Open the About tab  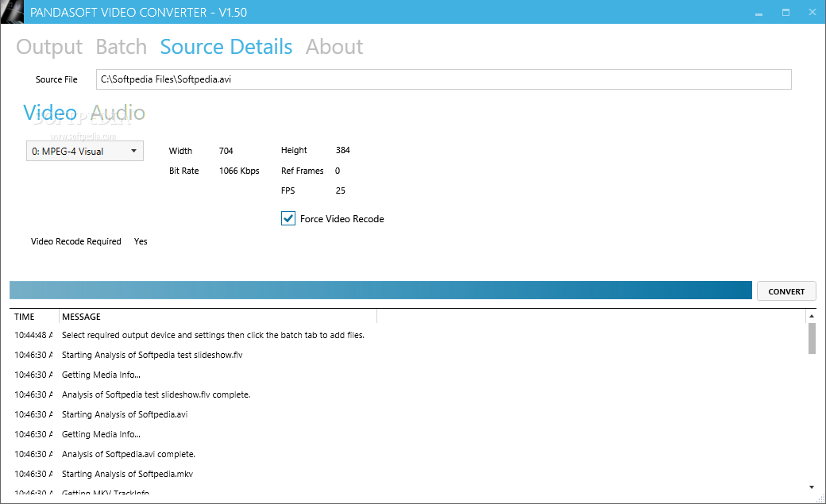[334, 47]
